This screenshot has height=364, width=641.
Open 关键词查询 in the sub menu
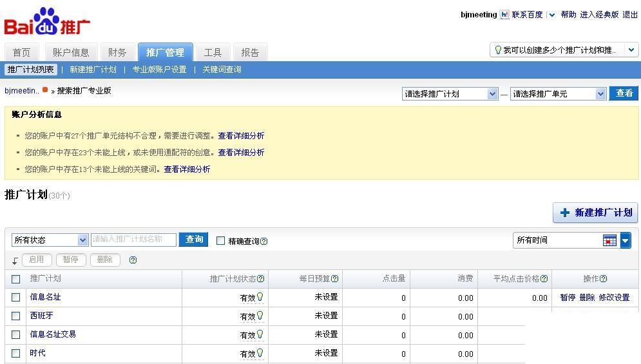point(222,70)
